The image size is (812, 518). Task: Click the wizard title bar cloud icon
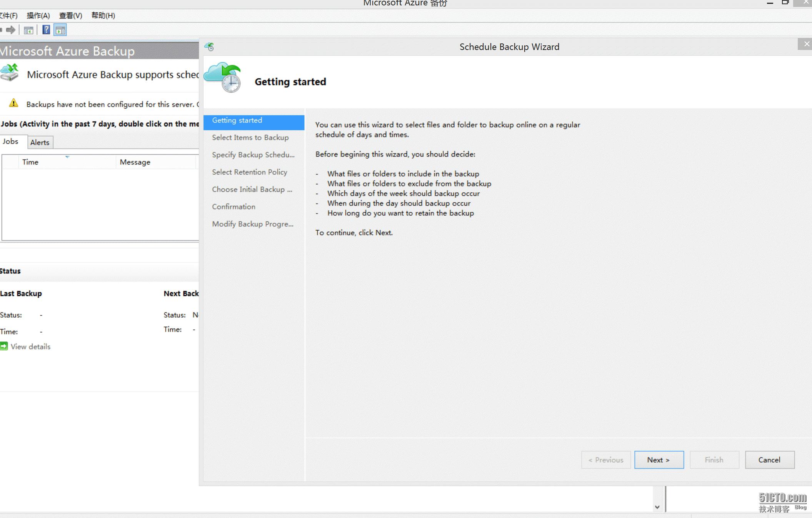click(x=209, y=47)
